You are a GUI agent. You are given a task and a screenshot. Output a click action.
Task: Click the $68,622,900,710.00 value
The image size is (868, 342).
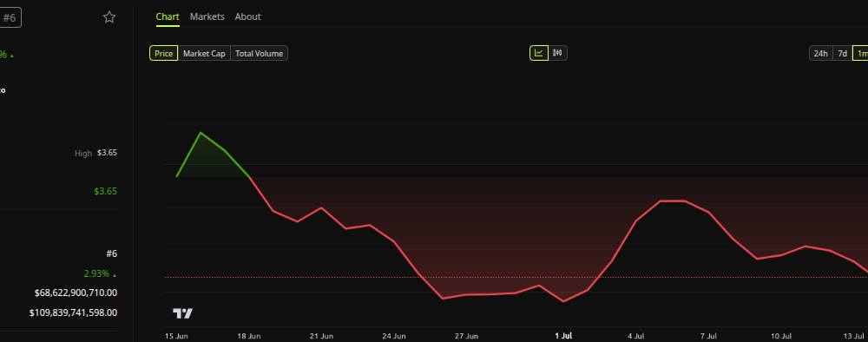pos(76,293)
